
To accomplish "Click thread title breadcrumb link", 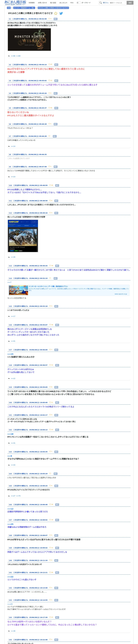I will [53, 8].
